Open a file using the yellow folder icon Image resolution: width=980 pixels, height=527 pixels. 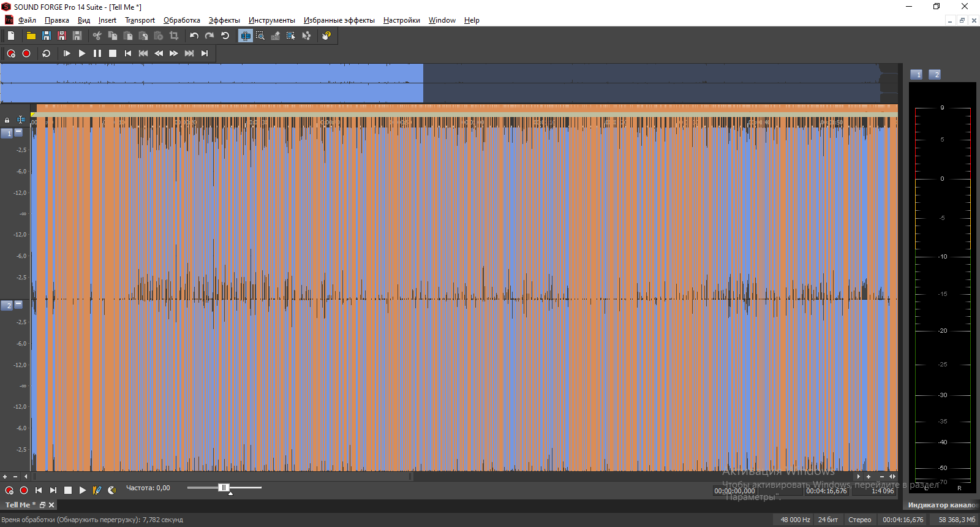[31, 36]
